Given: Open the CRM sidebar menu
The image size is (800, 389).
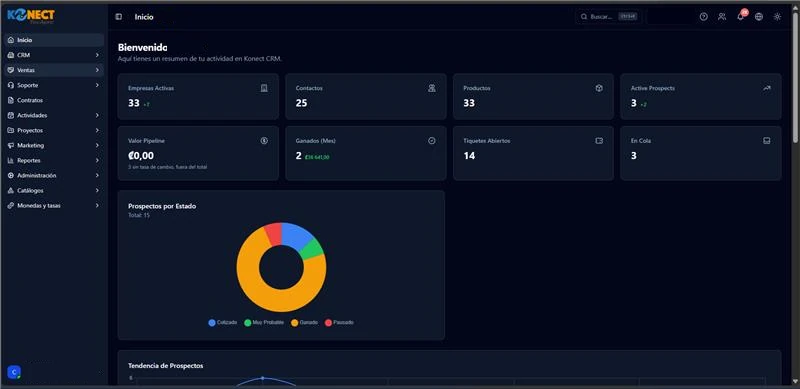Looking at the screenshot, I should tap(54, 55).
